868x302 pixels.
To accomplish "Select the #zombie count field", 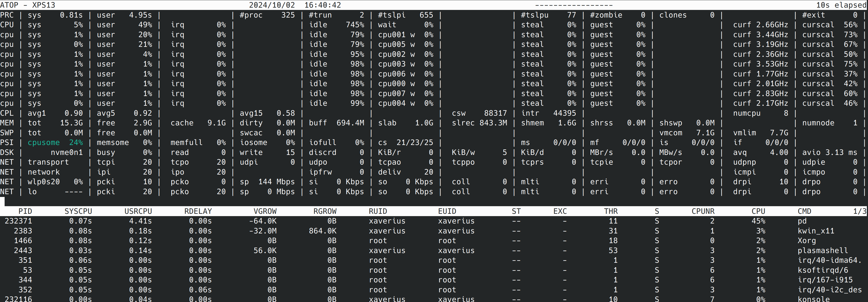I will 618,15.
